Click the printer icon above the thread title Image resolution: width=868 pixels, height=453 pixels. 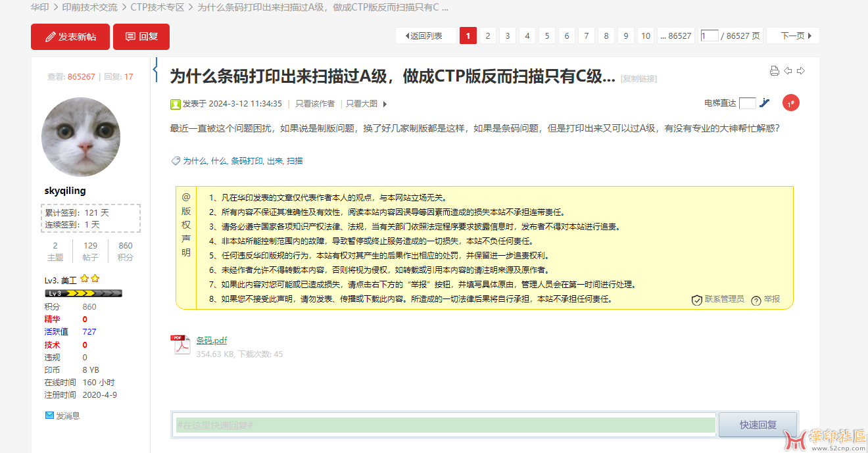[x=775, y=70]
